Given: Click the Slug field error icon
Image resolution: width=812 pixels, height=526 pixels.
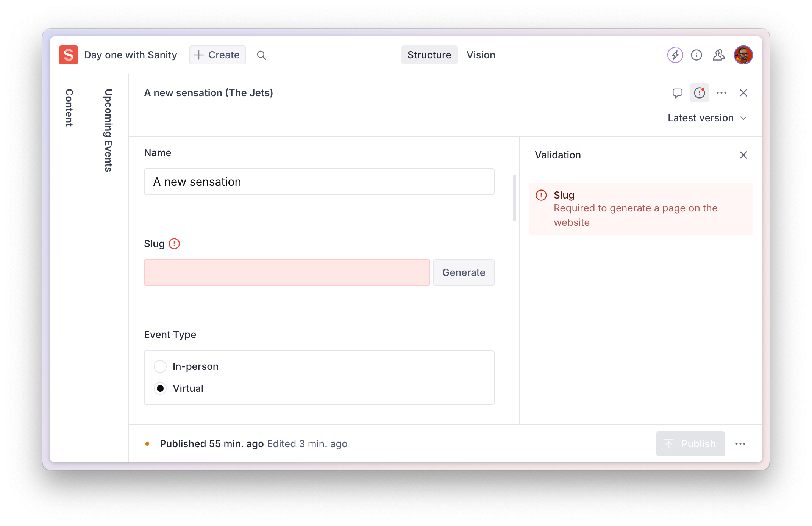Looking at the screenshot, I should click(x=174, y=244).
